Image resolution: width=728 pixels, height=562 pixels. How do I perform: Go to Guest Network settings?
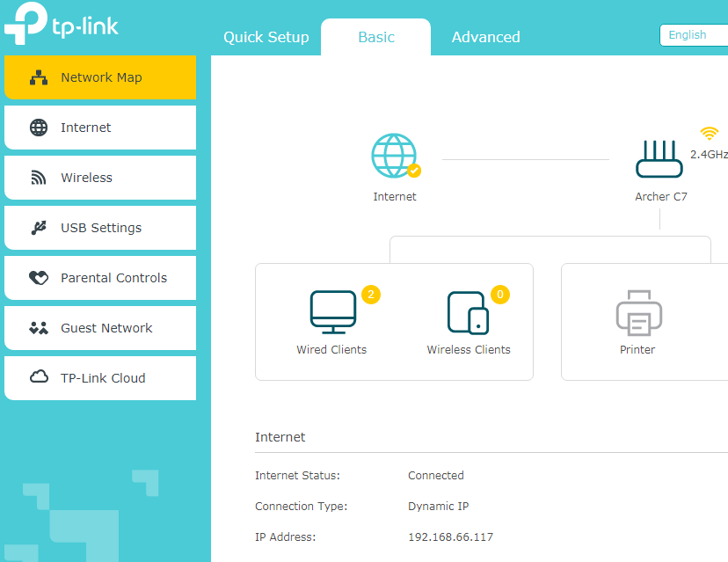tap(100, 328)
